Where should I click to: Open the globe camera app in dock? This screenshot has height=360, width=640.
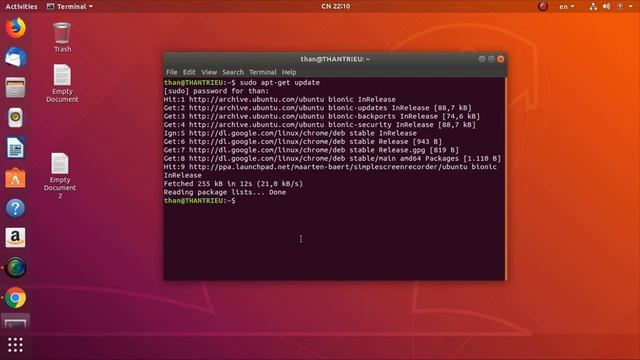pos(16,268)
